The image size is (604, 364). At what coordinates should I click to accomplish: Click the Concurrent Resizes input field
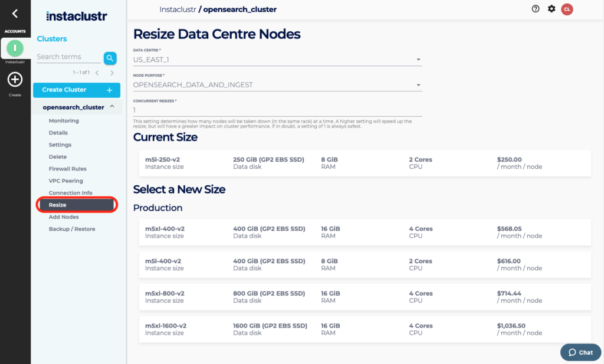tap(277, 110)
